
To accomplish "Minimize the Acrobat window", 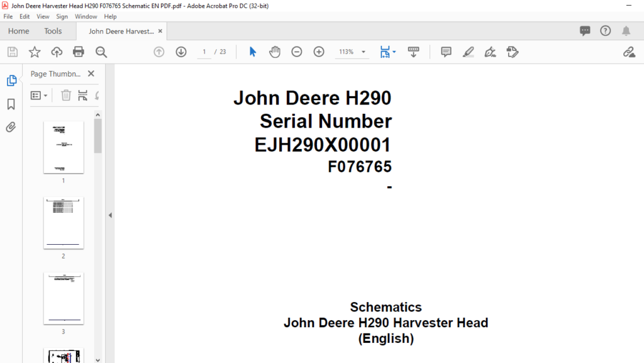I will tap(629, 5).
